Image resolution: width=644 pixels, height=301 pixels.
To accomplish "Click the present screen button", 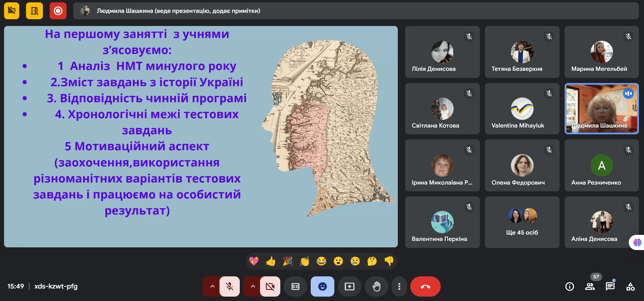I will (350, 286).
